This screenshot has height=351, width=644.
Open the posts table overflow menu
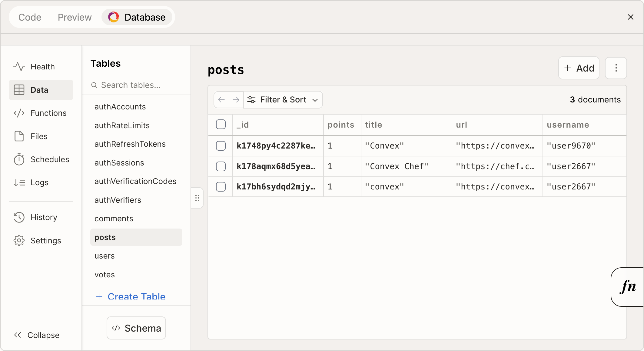(616, 68)
